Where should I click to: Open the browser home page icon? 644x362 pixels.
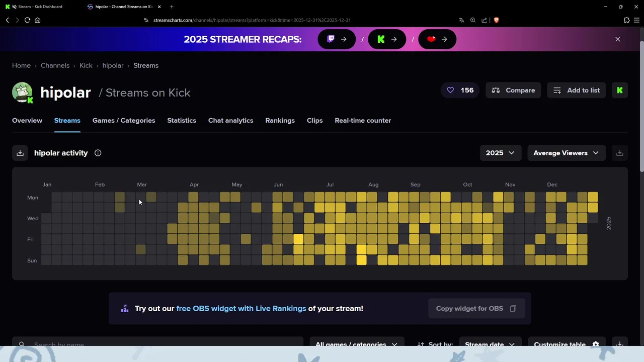(37, 20)
